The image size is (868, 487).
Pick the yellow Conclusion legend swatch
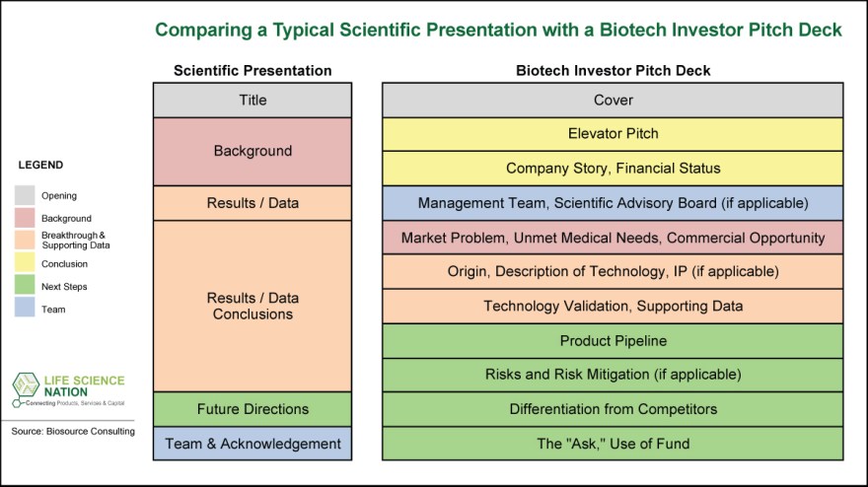pos(24,263)
